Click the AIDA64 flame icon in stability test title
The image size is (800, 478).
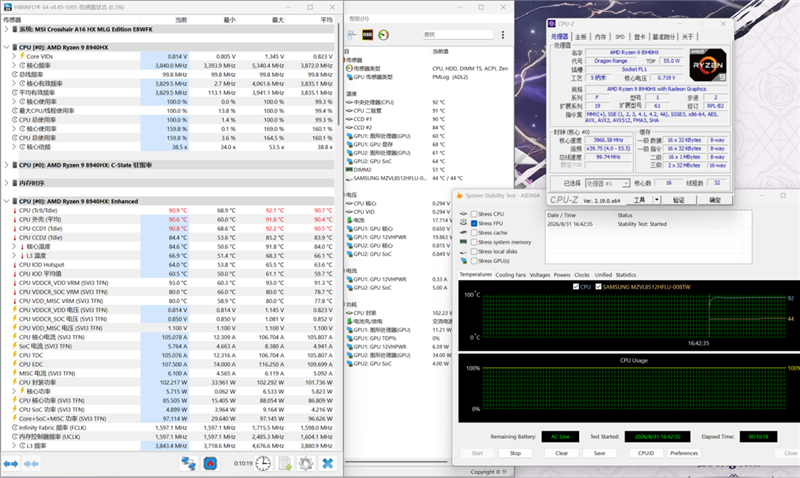coord(460,195)
